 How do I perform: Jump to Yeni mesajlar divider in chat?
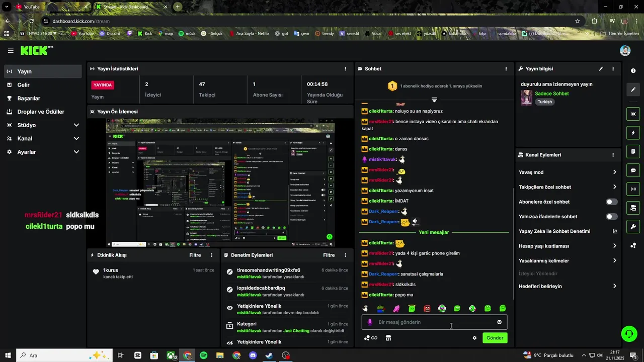[434, 232]
